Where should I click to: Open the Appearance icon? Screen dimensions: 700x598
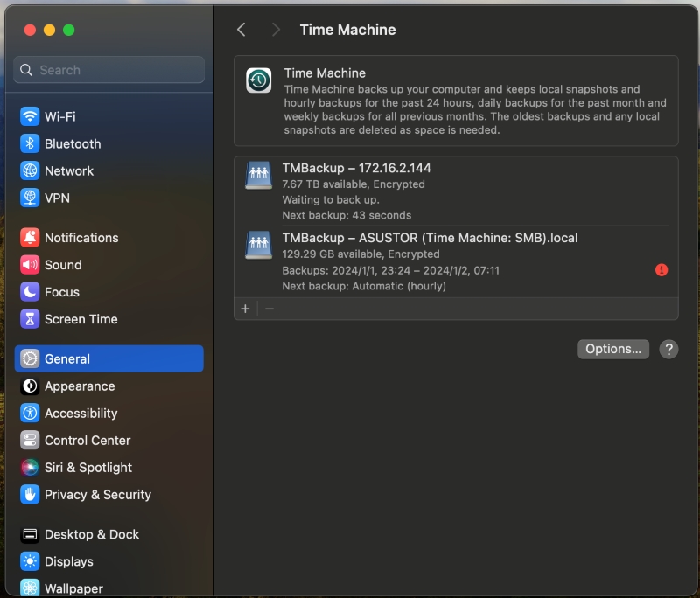pos(30,386)
